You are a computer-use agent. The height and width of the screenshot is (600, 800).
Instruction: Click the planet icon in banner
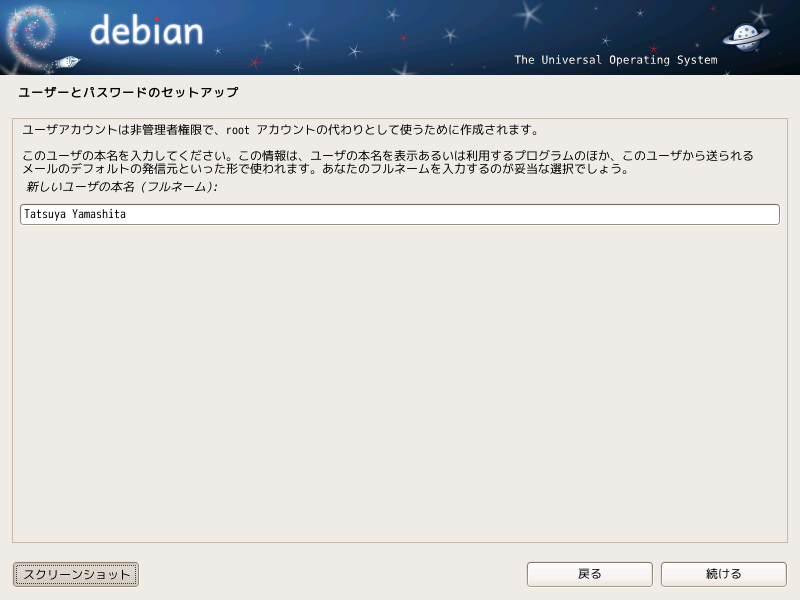click(746, 37)
